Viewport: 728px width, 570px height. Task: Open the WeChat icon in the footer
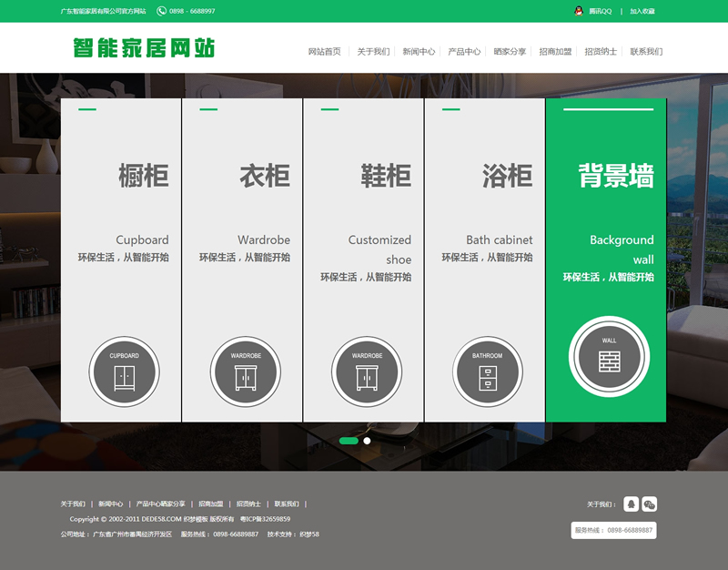click(x=649, y=504)
